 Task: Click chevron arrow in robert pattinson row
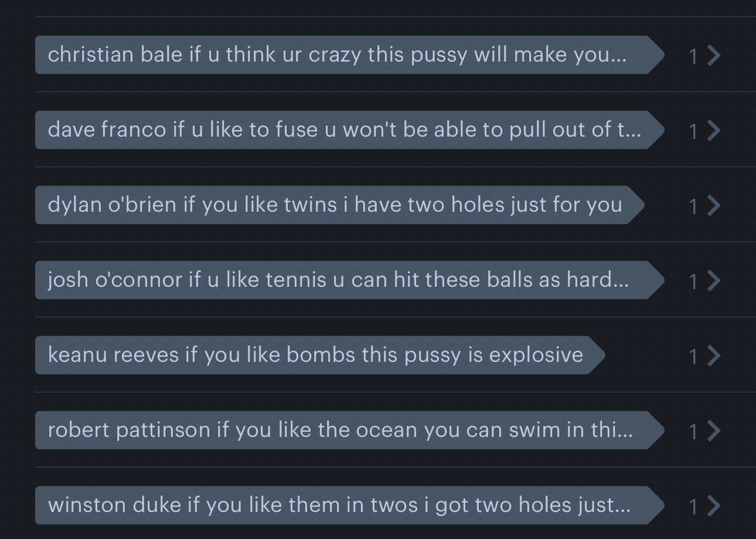pyautogui.click(x=714, y=431)
